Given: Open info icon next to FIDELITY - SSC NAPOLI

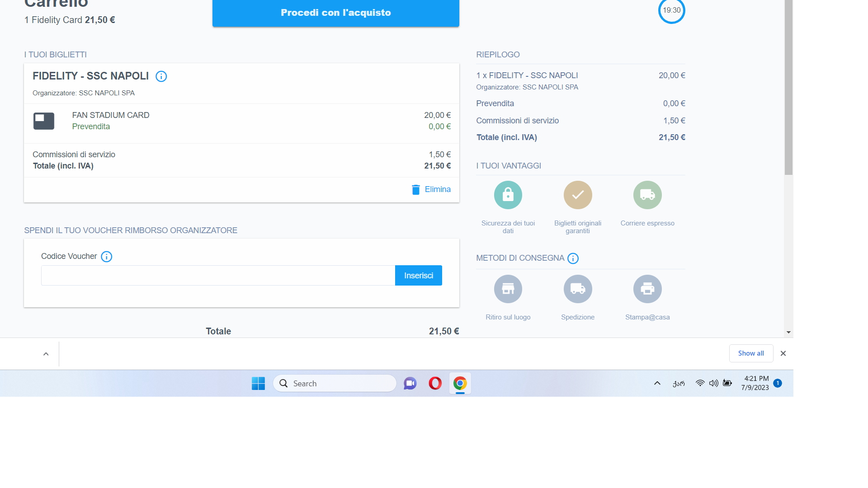Looking at the screenshot, I should pyautogui.click(x=161, y=76).
